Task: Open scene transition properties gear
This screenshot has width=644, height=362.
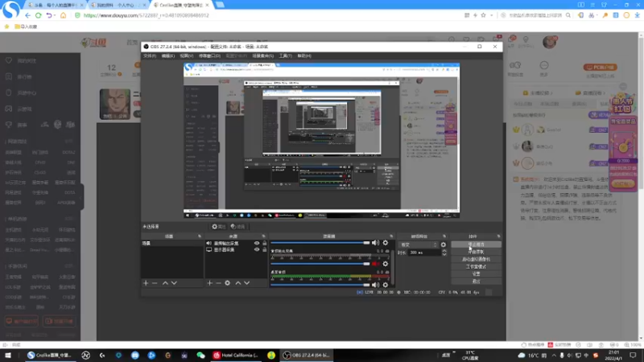Action: click(444, 245)
